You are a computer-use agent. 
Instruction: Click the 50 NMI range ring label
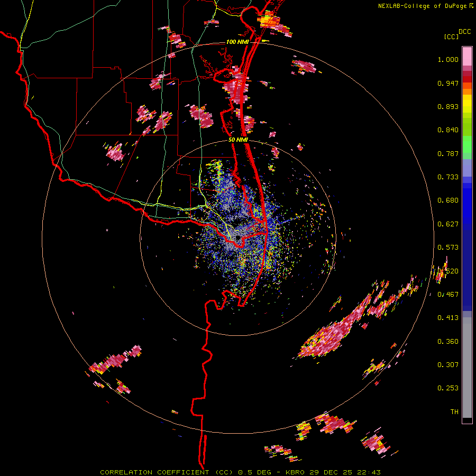click(x=238, y=140)
